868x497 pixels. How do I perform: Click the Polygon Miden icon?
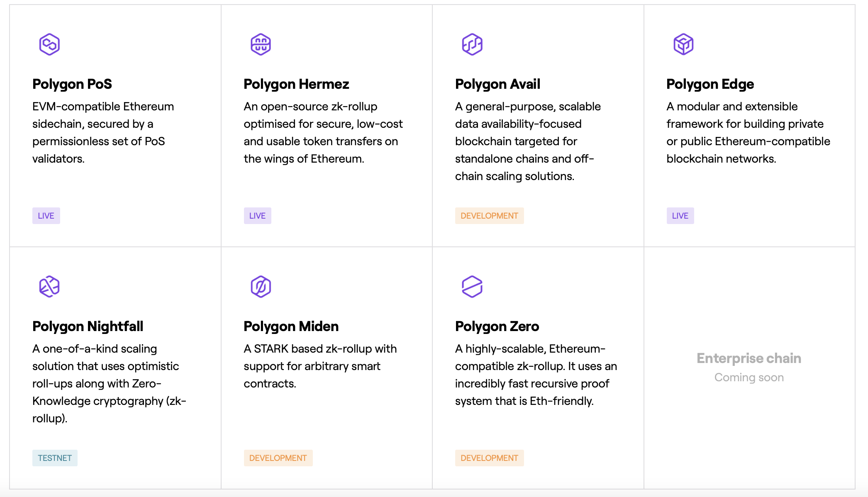point(260,286)
